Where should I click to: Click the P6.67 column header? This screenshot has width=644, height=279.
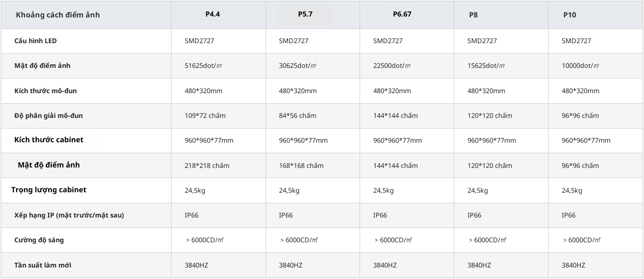pyautogui.click(x=402, y=14)
